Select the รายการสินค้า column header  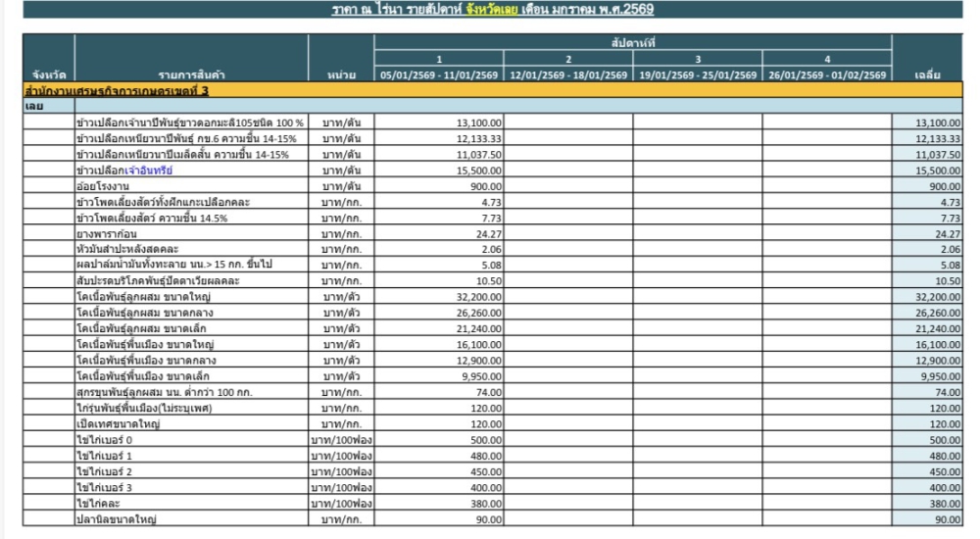coord(191,75)
